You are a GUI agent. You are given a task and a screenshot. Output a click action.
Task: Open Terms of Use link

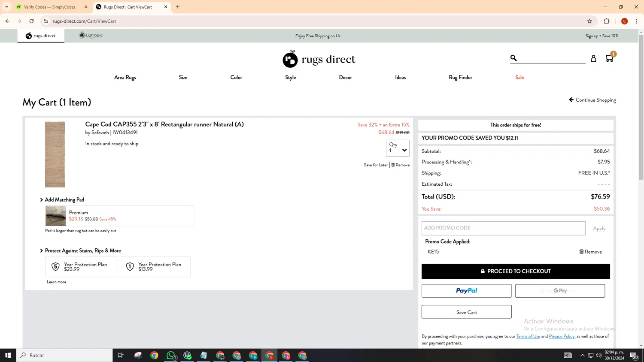pyautogui.click(x=528, y=336)
